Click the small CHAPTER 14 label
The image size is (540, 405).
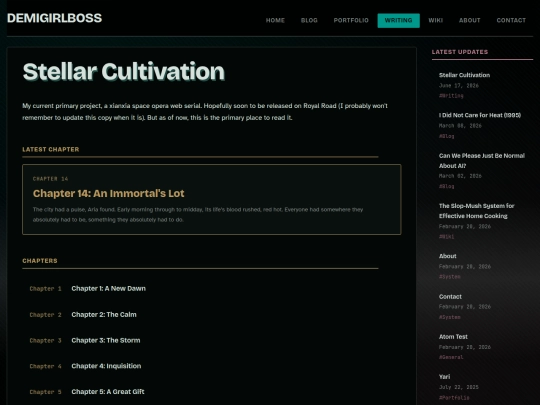point(50,179)
